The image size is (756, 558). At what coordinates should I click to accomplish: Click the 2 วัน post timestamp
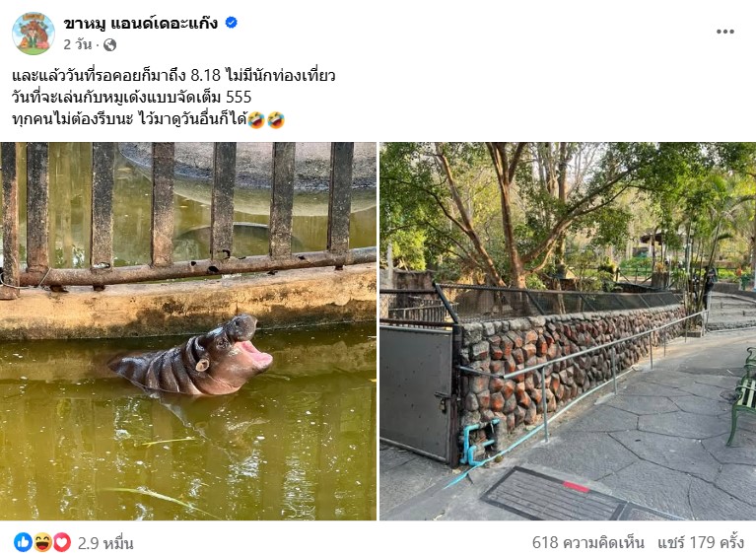point(77,44)
